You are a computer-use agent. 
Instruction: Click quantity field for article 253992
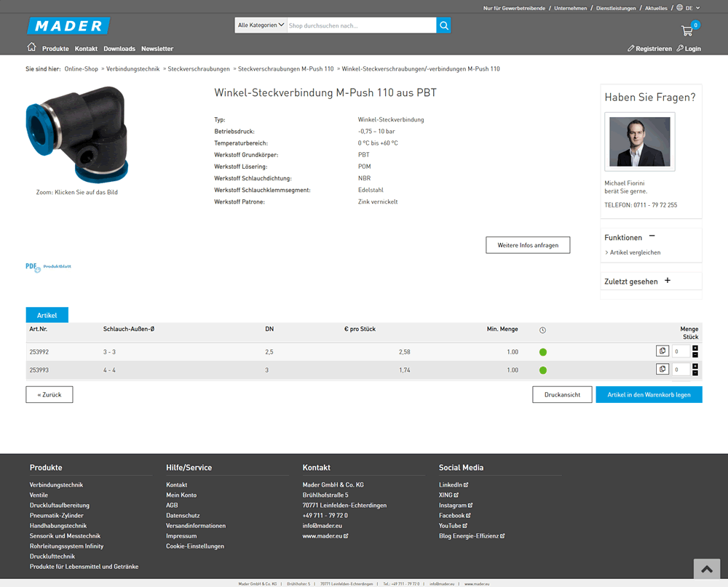pyautogui.click(x=681, y=351)
